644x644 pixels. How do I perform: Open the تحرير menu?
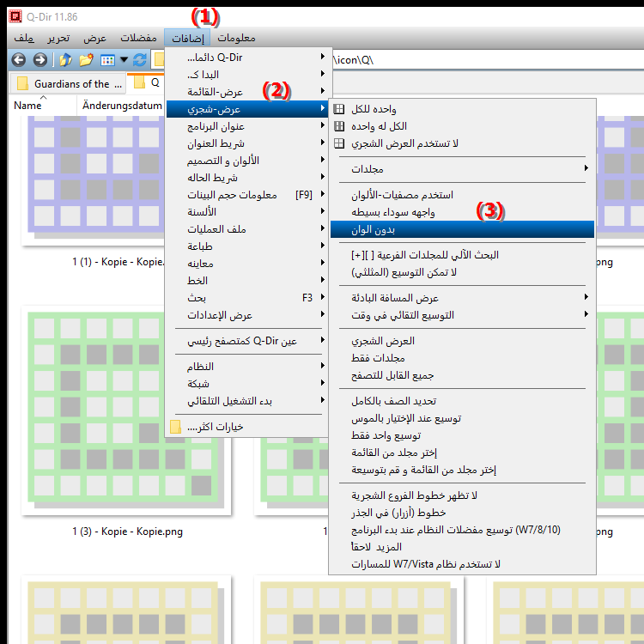58,38
